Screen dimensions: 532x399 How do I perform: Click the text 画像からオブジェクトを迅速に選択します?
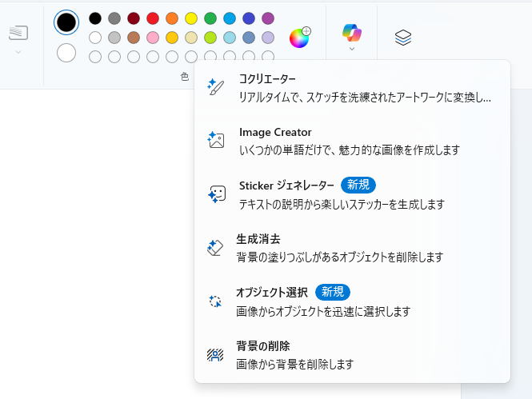(323, 311)
